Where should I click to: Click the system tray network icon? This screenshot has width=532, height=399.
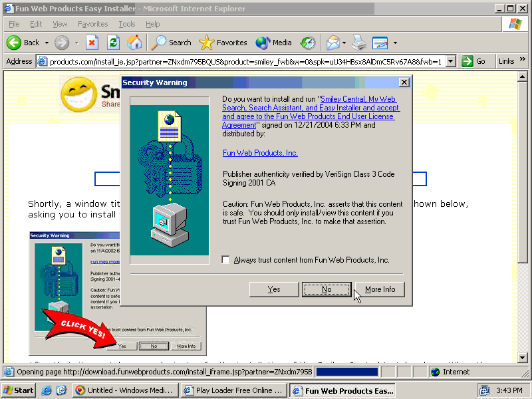[x=485, y=390]
